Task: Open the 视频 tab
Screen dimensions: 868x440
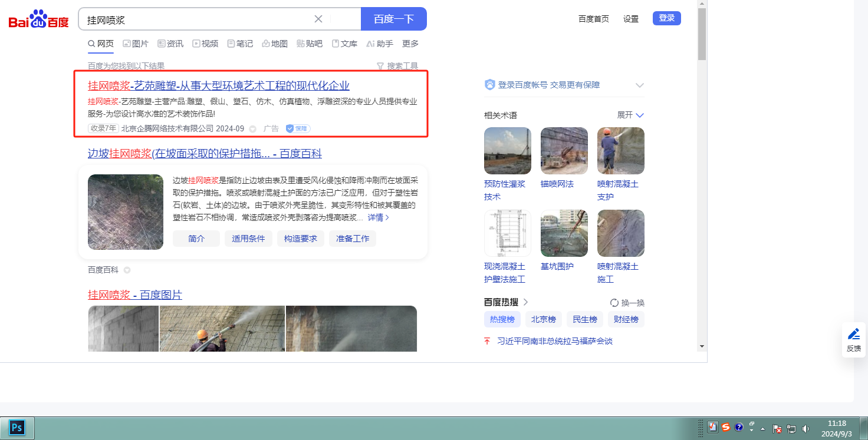Action: coord(205,44)
